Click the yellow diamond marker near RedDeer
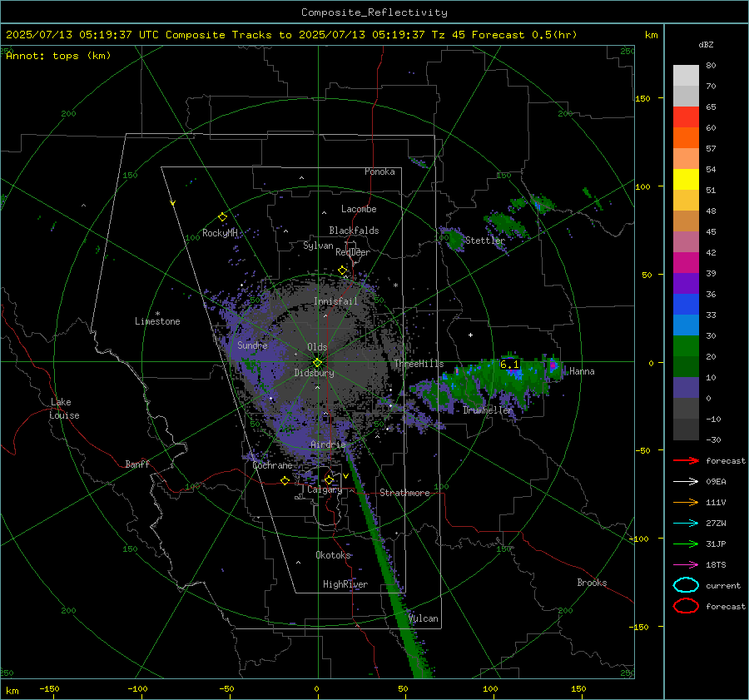Viewport: 749px width, 700px height. click(x=342, y=271)
